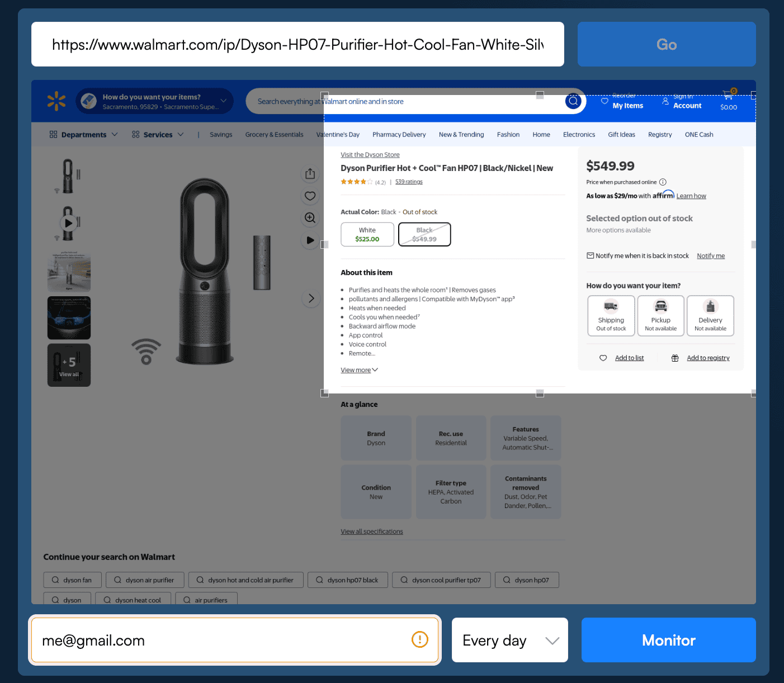This screenshot has height=683, width=784.
Task: Click the Walmart spark logo
Action: [x=56, y=101]
